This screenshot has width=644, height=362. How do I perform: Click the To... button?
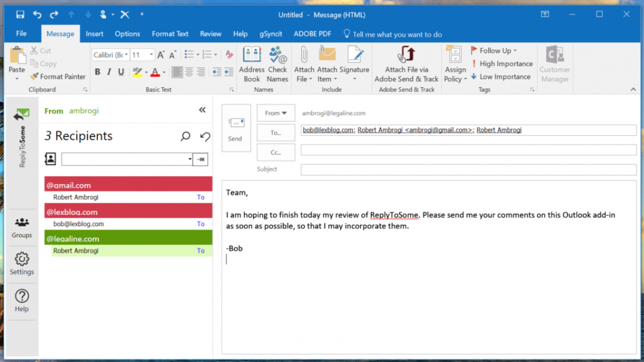(x=275, y=133)
